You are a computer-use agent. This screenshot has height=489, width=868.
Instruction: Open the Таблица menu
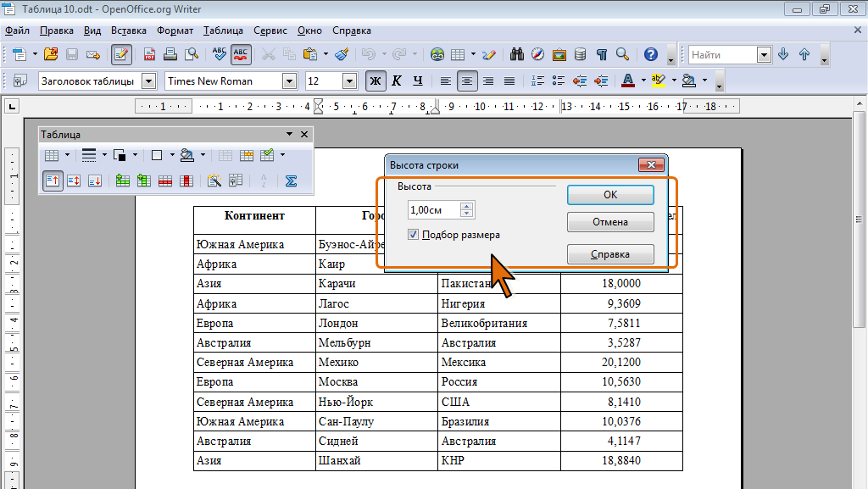[223, 31]
